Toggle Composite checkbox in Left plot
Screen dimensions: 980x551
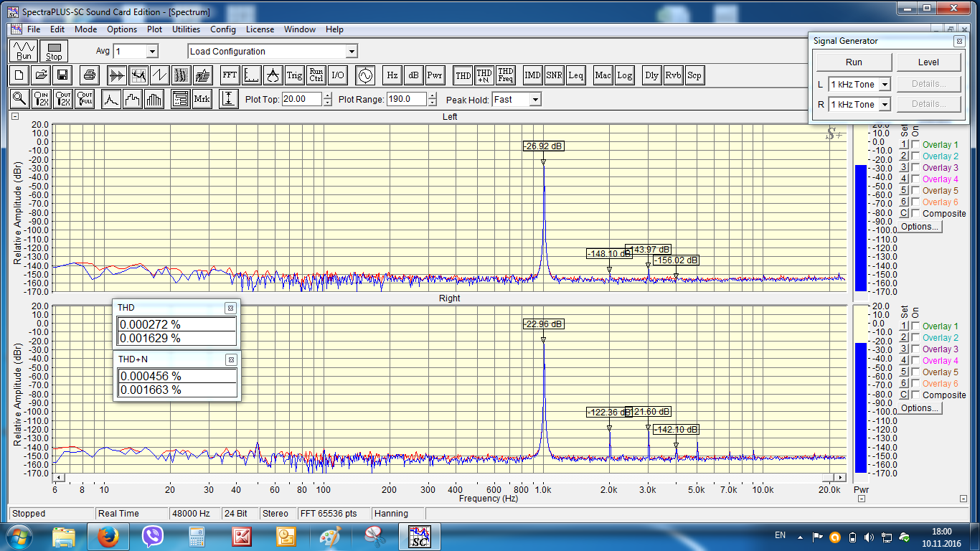pyautogui.click(x=915, y=214)
